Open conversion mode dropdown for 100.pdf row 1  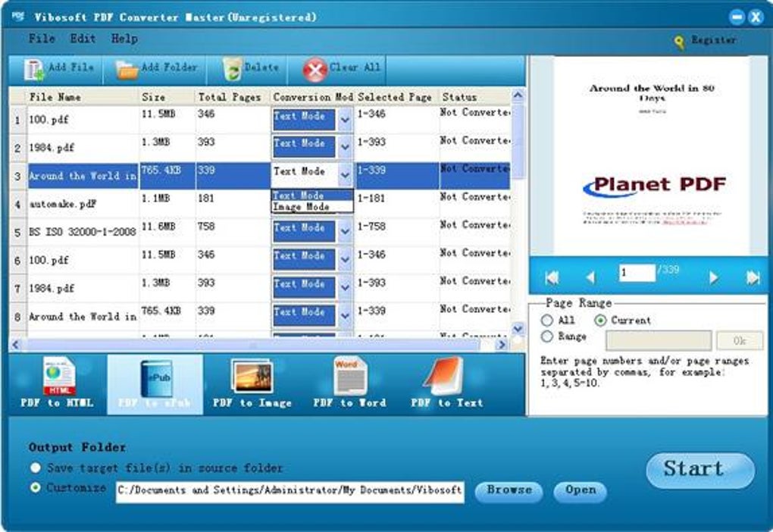(x=345, y=120)
